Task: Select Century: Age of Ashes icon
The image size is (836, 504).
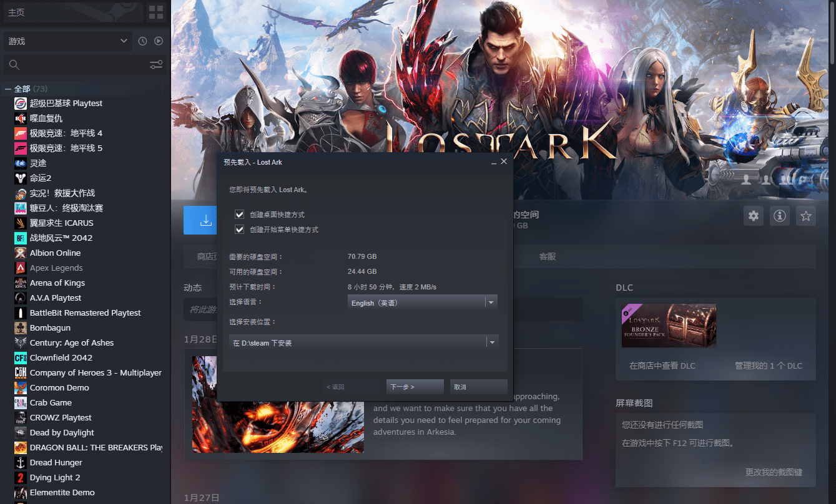Action: [x=21, y=343]
